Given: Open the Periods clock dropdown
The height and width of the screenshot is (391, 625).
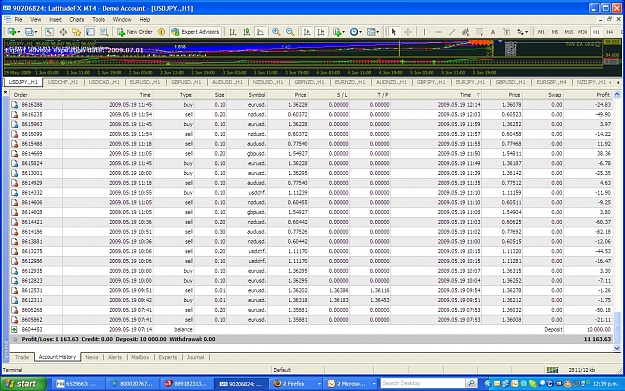Looking at the screenshot, I should click(x=355, y=32).
